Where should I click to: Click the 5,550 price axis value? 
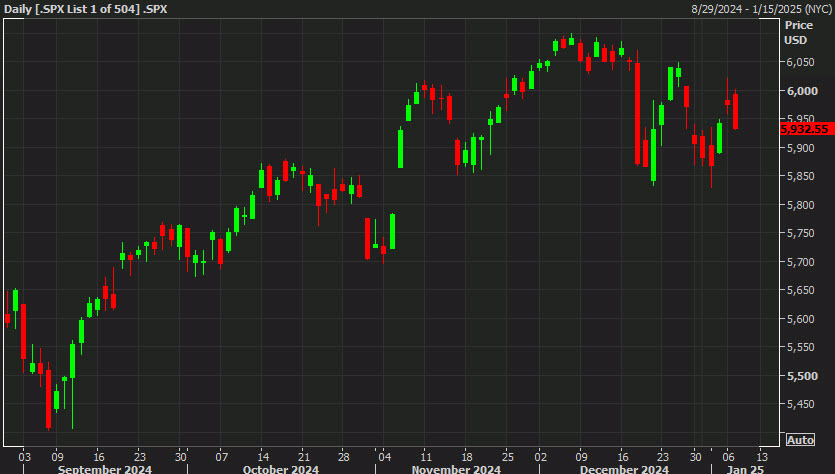(800, 347)
